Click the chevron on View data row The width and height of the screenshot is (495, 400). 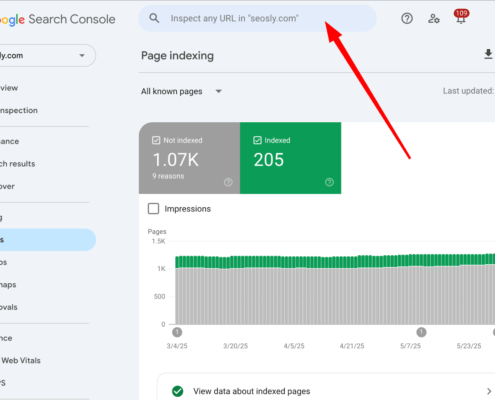[489, 391]
